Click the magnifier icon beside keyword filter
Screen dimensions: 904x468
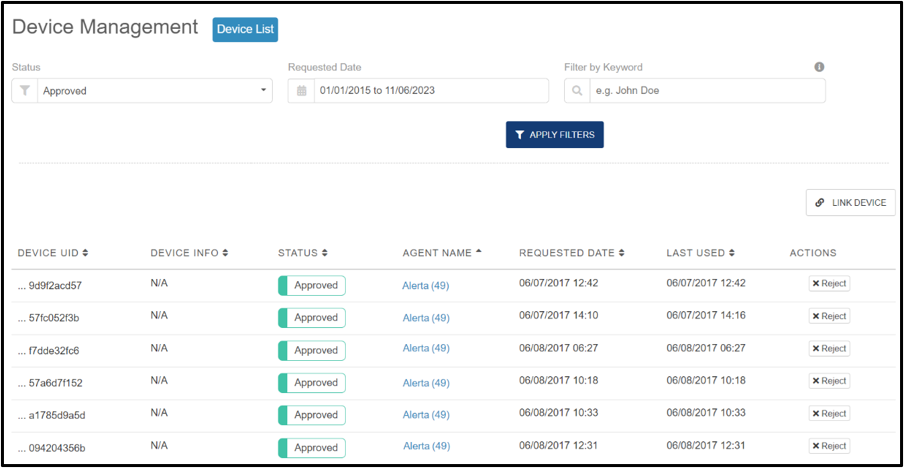577,91
